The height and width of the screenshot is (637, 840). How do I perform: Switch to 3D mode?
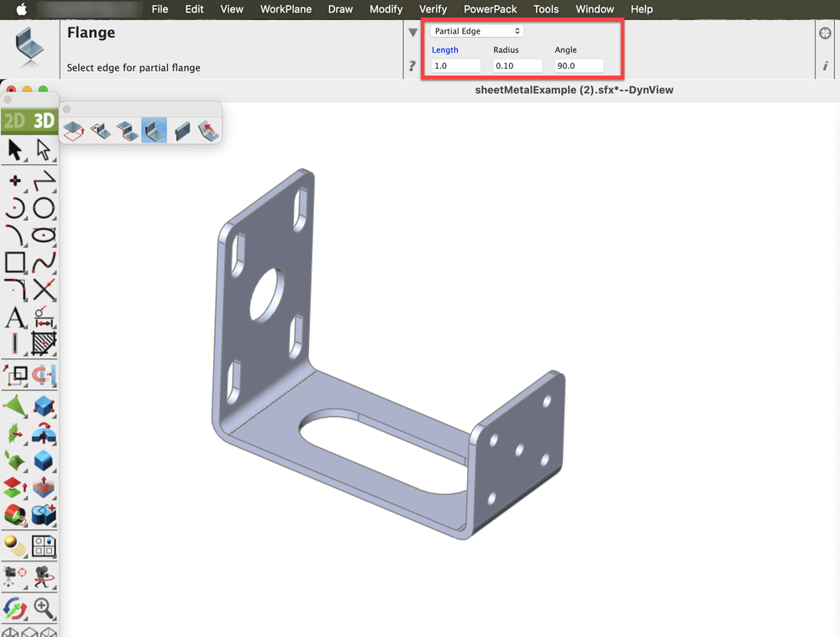coord(43,120)
